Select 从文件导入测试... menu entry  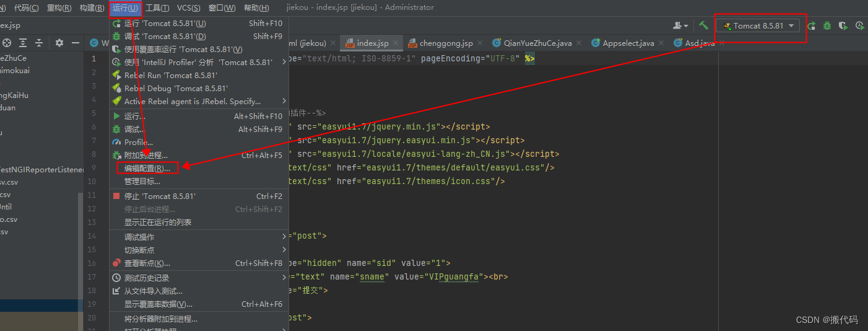(x=199, y=291)
